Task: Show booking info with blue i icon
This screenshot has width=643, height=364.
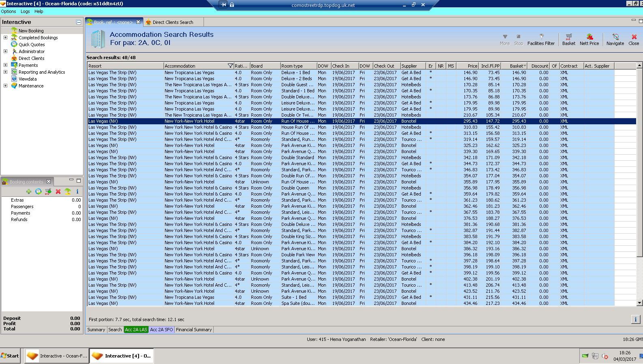Action: point(77,192)
